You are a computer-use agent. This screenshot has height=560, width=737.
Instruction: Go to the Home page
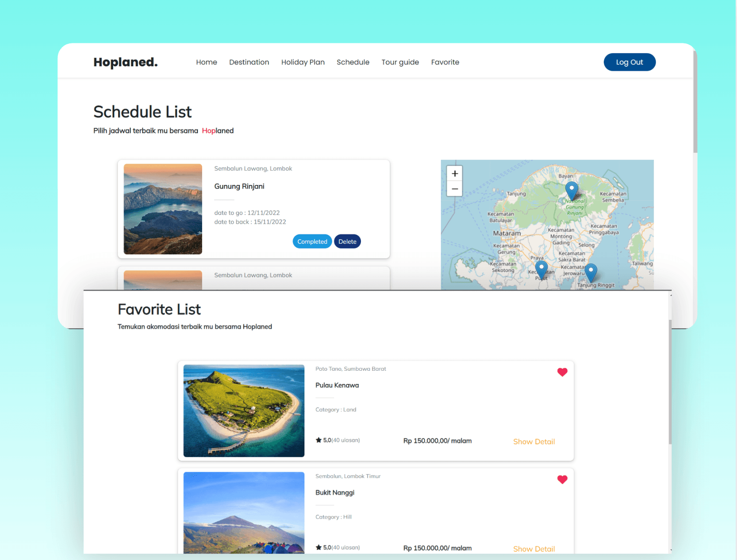(x=206, y=62)
